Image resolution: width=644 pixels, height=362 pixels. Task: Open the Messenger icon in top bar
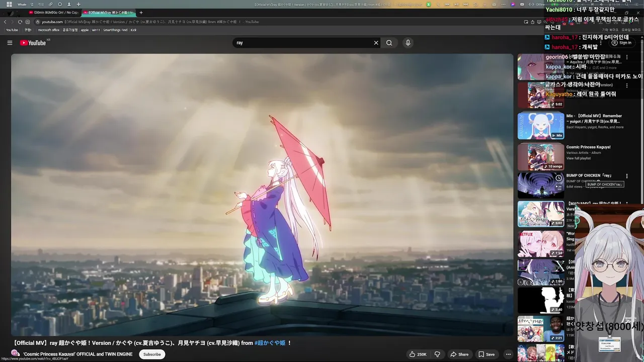(x=513, y=5)
